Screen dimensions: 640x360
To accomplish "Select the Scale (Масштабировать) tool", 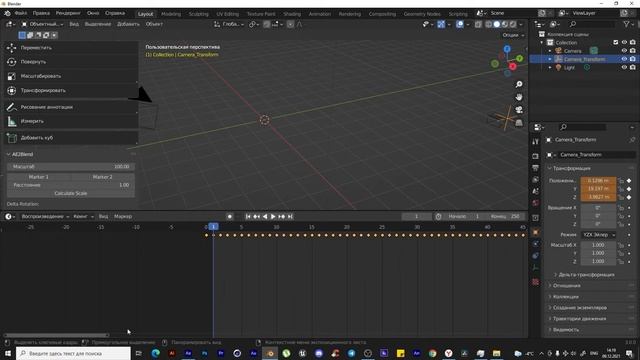I will point(71,76).
